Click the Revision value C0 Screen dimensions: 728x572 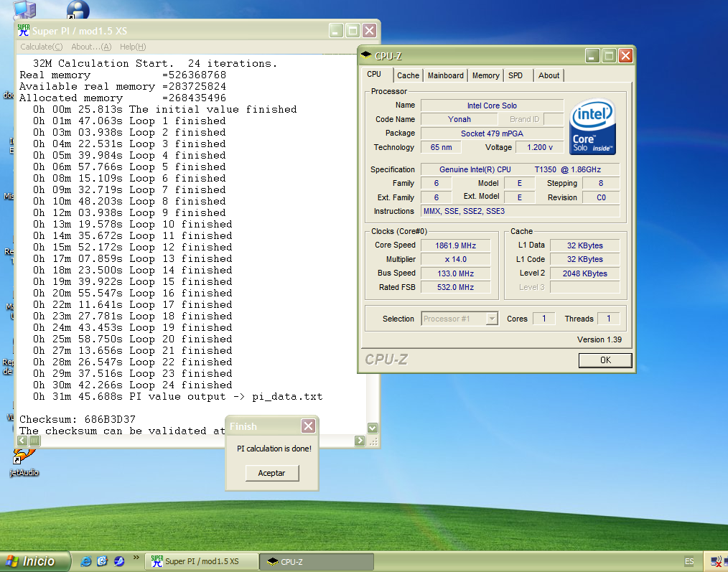(x=601, y=197)
